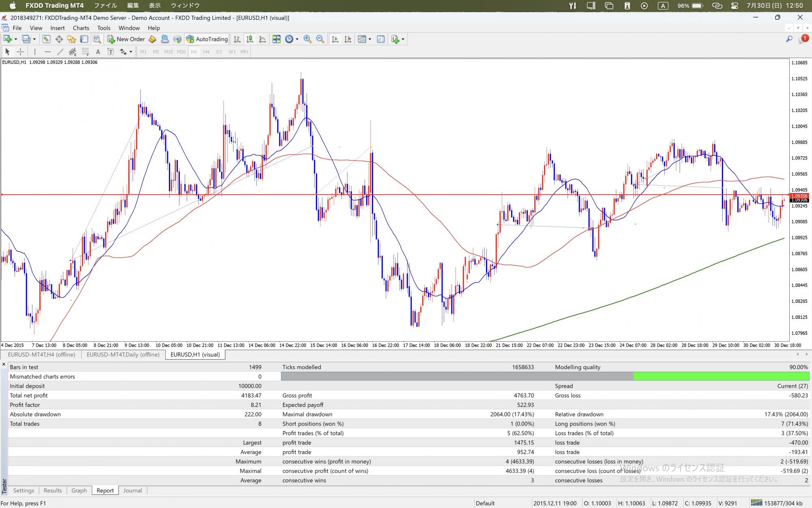Select Equidistant Channel tool
The height and width of the screenshot is (508, 812).
[73, 52]
